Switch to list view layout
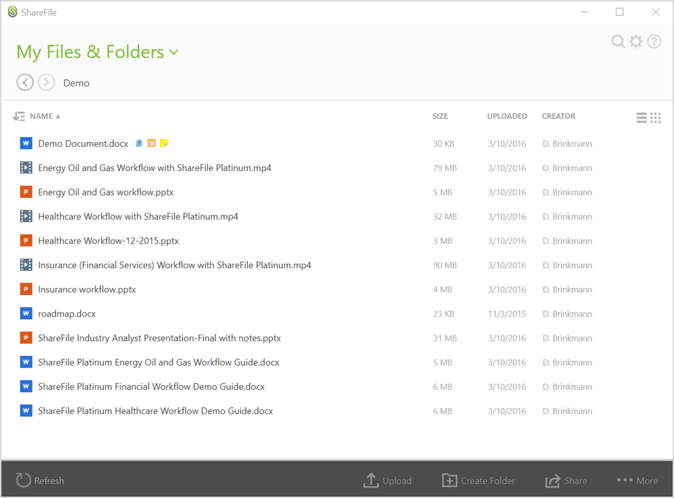Image resolution: width=674 pixels, height=498 pixels. [641, 117]
